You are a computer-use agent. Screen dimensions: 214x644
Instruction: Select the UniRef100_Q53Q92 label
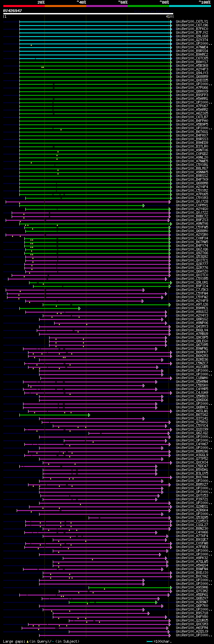click(x=192, y=257)
